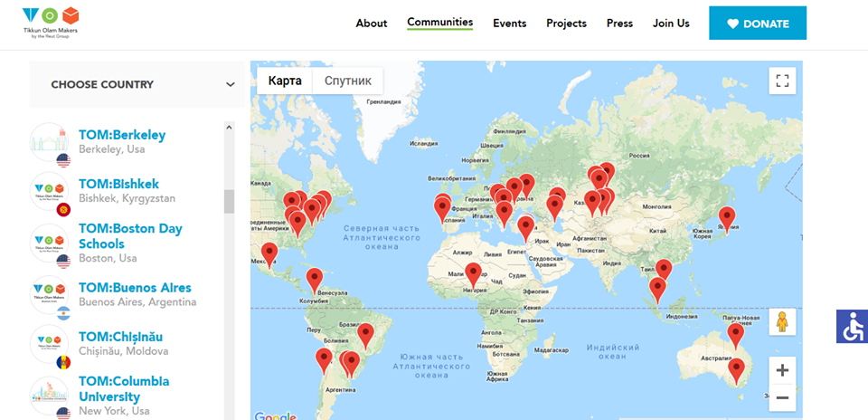Open the Projects menu item
Image resolution: width=868 pixels, height=420 pixels.
(x=566, y=24)
